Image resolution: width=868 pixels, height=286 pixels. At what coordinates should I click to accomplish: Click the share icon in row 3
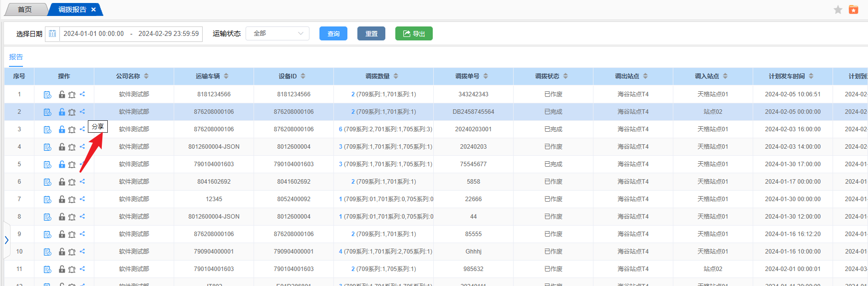82,129
